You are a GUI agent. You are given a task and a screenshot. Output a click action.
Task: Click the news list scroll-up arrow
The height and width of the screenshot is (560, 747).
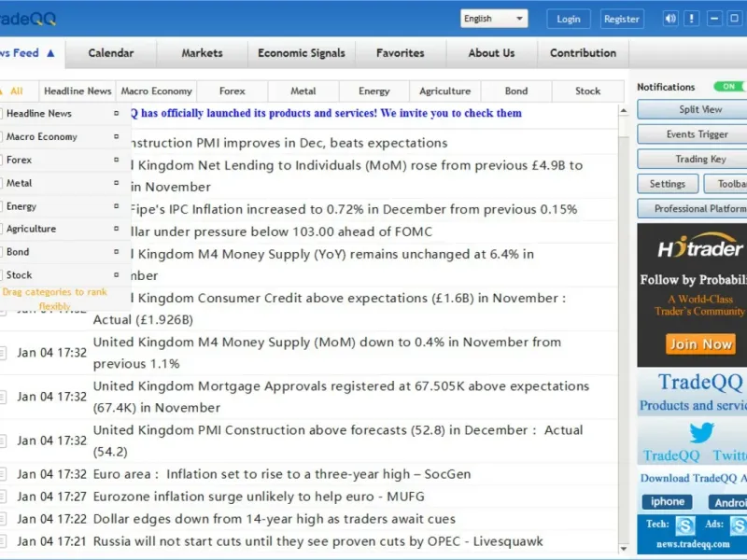click(x=623, y=110)
